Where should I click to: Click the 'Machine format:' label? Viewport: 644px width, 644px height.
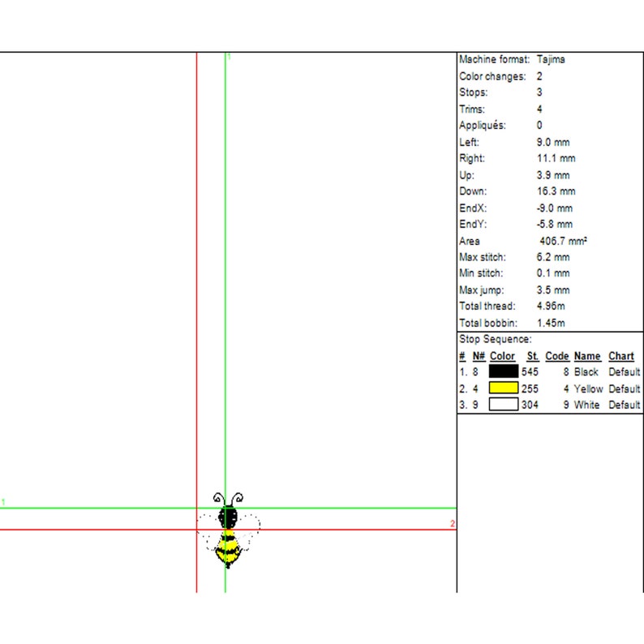pos(494,59)
